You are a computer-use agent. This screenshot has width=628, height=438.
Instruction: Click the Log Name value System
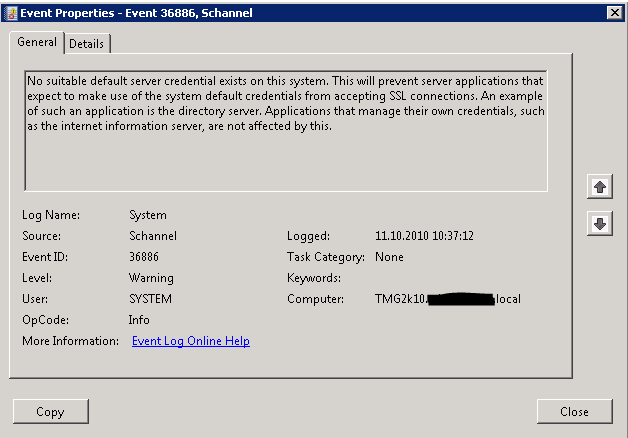pos(147,215)
